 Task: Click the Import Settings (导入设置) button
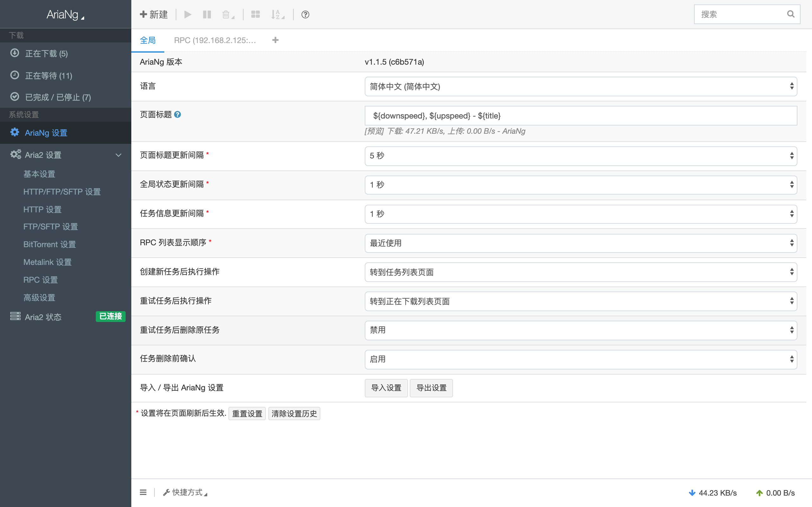tap(386, 388)
